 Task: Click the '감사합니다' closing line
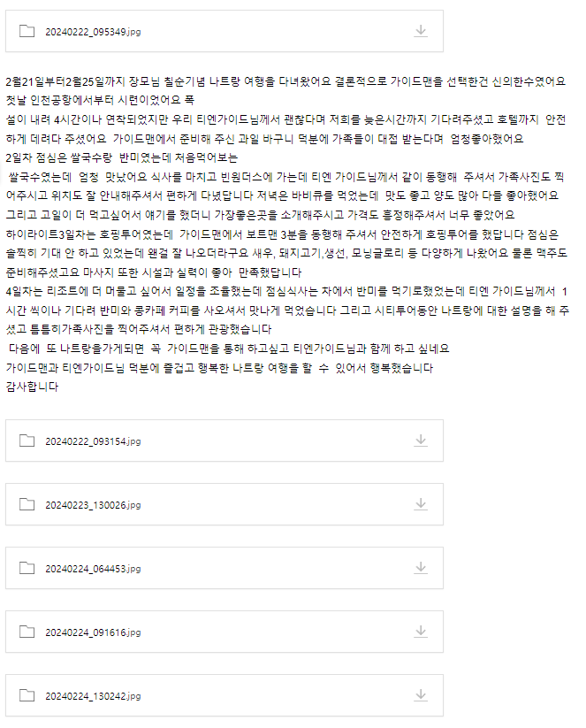pyautogui.click(x=32, y=387)
